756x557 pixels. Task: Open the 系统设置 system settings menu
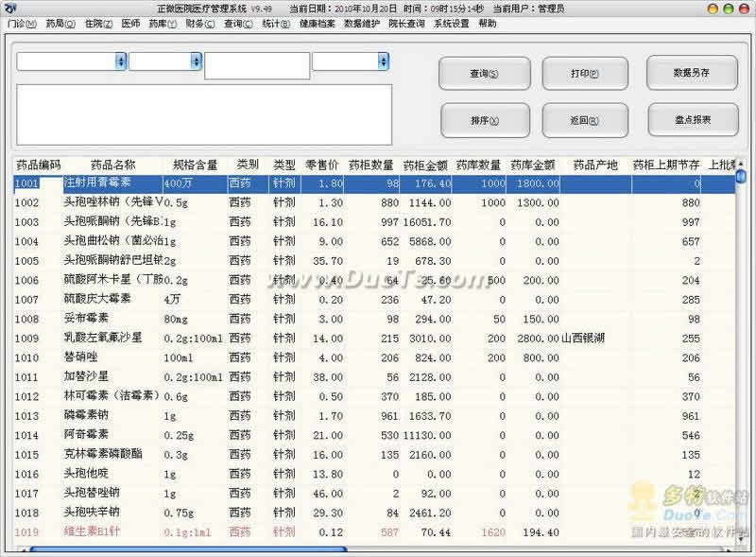(x=451, y=24)
